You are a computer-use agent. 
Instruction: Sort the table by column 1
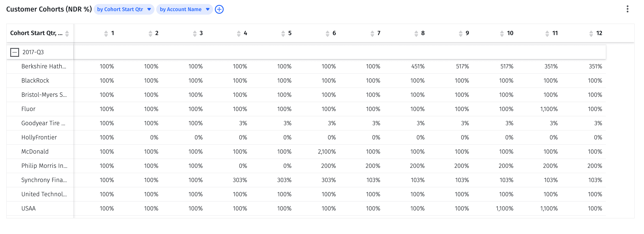pyautogui.click(x=106, y=33)
